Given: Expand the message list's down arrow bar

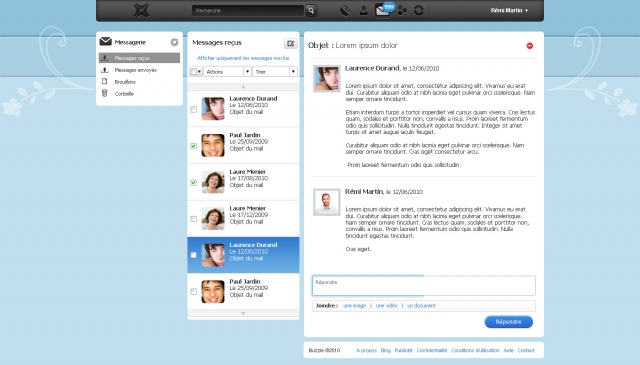Looking at the screenshot, I should 243,313.
